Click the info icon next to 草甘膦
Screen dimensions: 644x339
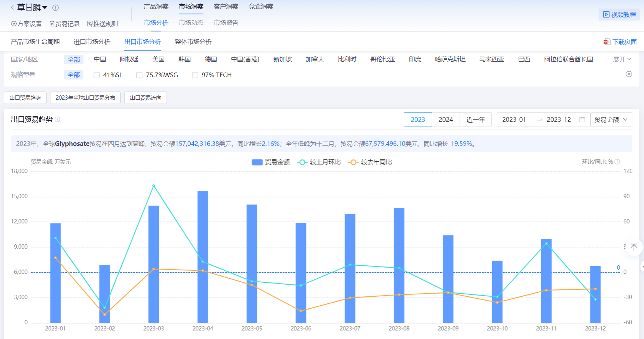pyautogui.click(x=56, y=8)
